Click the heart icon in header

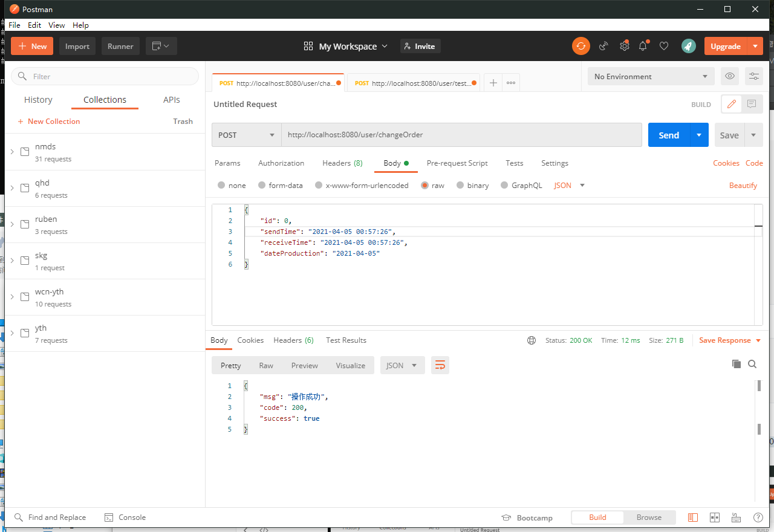(664, 46)
